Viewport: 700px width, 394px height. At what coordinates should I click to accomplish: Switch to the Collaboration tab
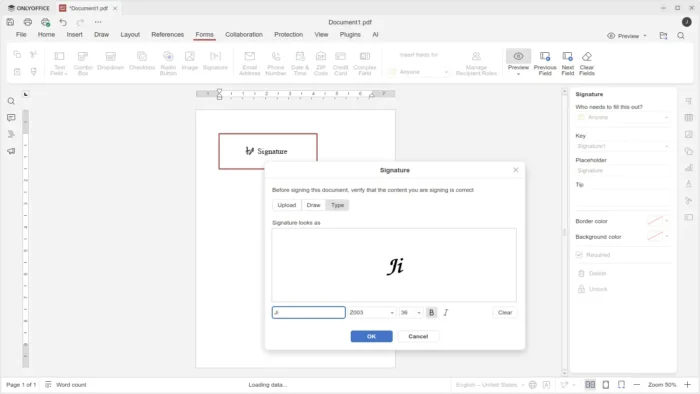coord(244,34)
